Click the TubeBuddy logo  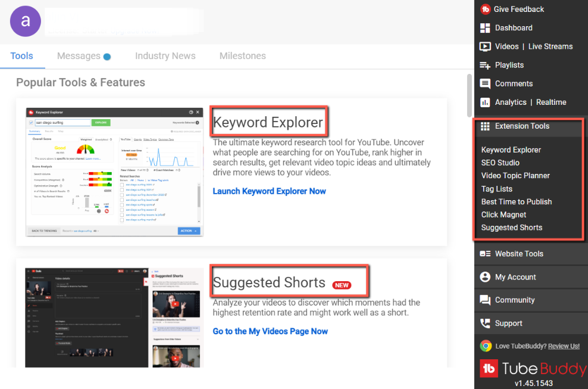[532, 368]
